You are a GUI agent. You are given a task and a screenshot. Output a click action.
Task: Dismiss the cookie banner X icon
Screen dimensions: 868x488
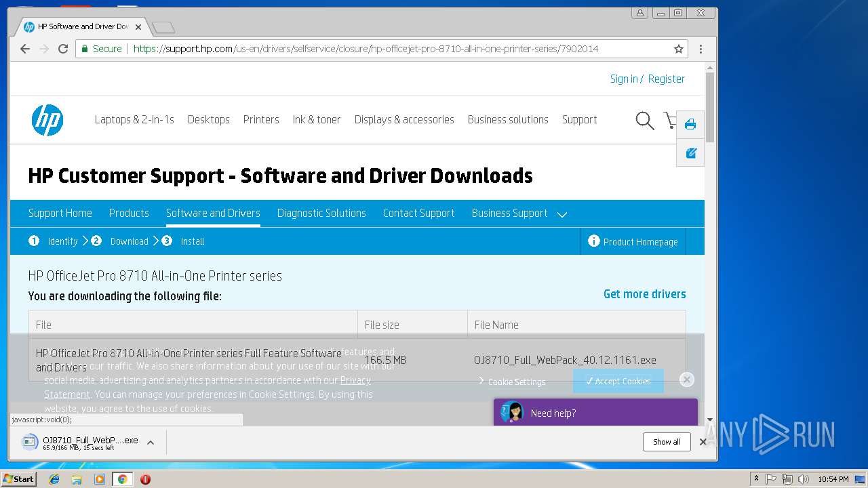(687, 380)
